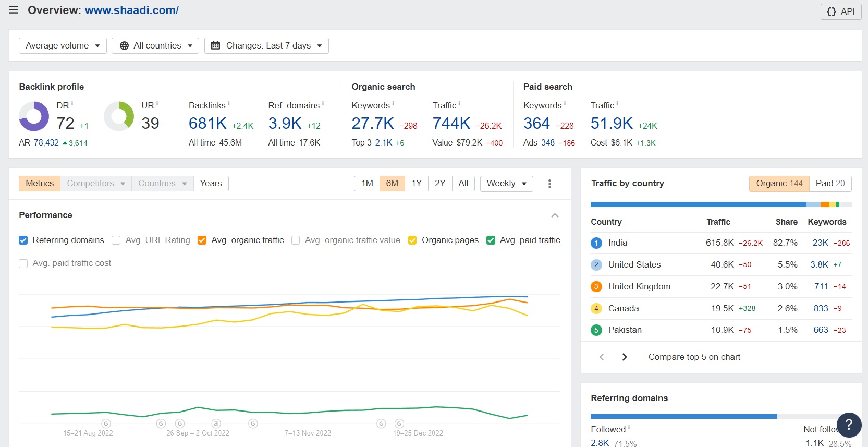Click the Ref. domains info icon

pos(323,103)
